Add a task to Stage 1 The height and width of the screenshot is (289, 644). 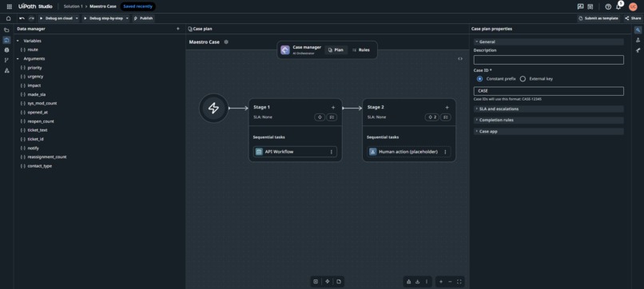(333, 107)
